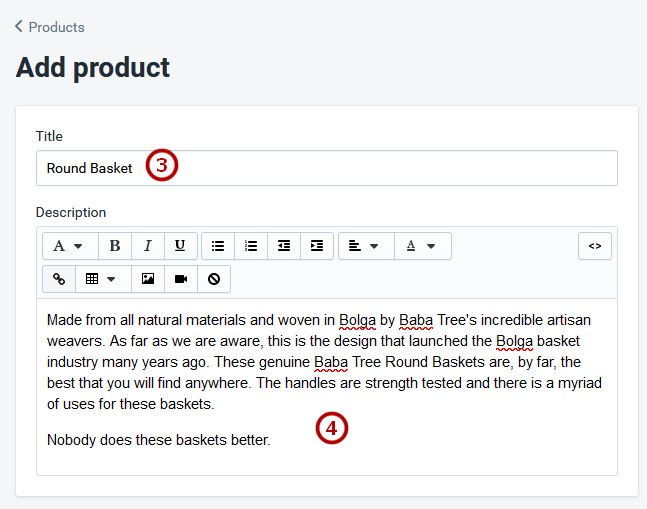Clear formatting with the circle-slash icon
The image size is (647, 509).
point(214,279)
